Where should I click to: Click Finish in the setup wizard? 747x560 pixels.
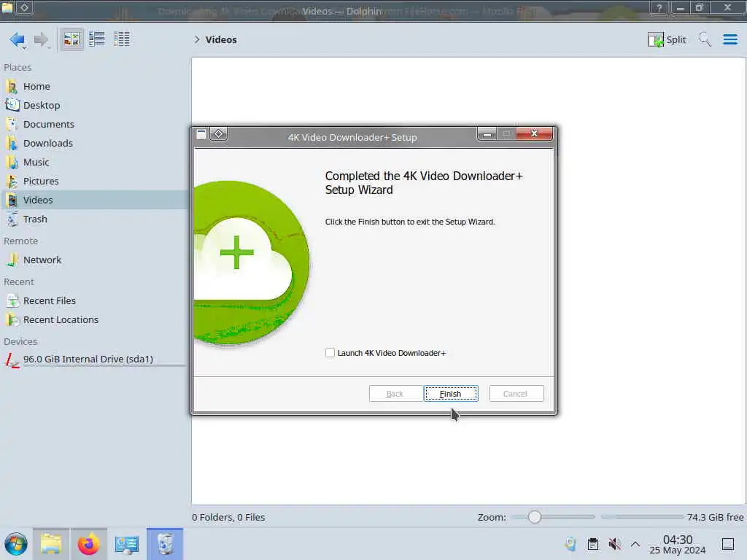pyautogui.click(x=451, y=394)
